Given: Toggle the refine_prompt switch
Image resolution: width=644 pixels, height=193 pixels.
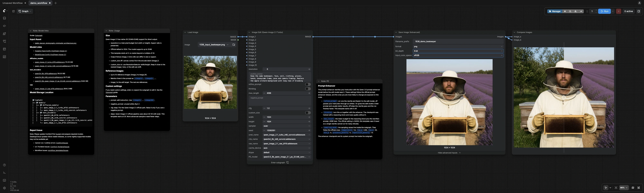Looking at the screenshot, I should point(308,84).
